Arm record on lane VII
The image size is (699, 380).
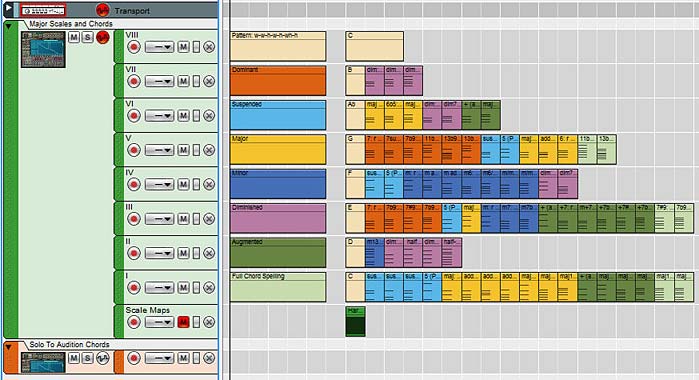(134, 81)
